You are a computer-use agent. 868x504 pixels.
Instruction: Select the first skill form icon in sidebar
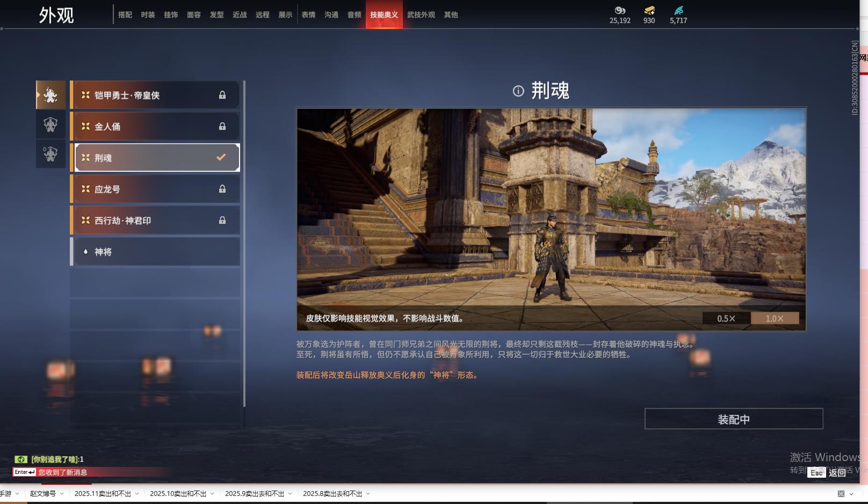[x=50, y=95]
